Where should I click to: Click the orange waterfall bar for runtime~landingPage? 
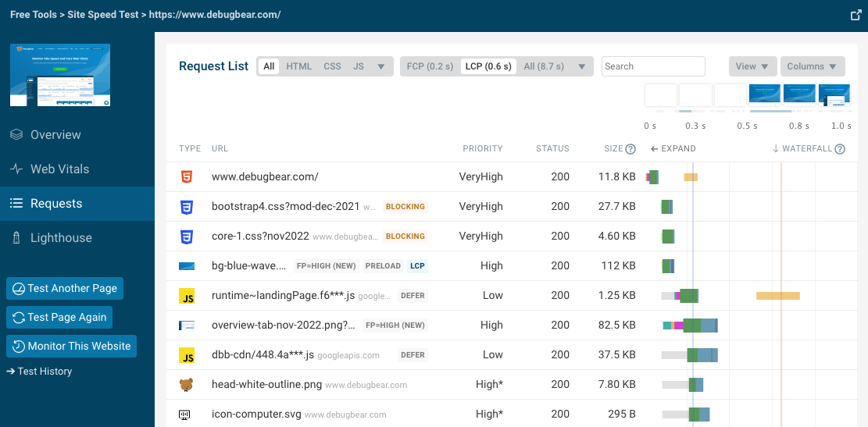tap(778, 296)
